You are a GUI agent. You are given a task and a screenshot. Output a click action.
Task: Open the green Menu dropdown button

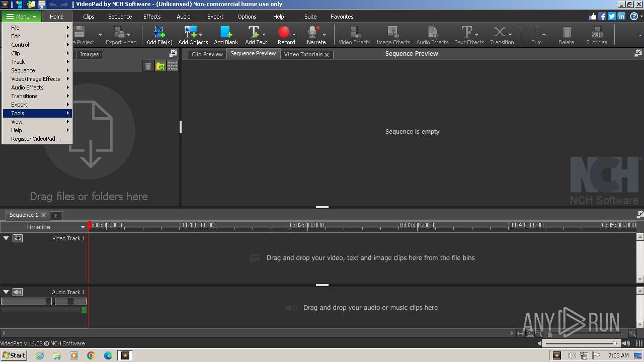[x=21, y=17]
